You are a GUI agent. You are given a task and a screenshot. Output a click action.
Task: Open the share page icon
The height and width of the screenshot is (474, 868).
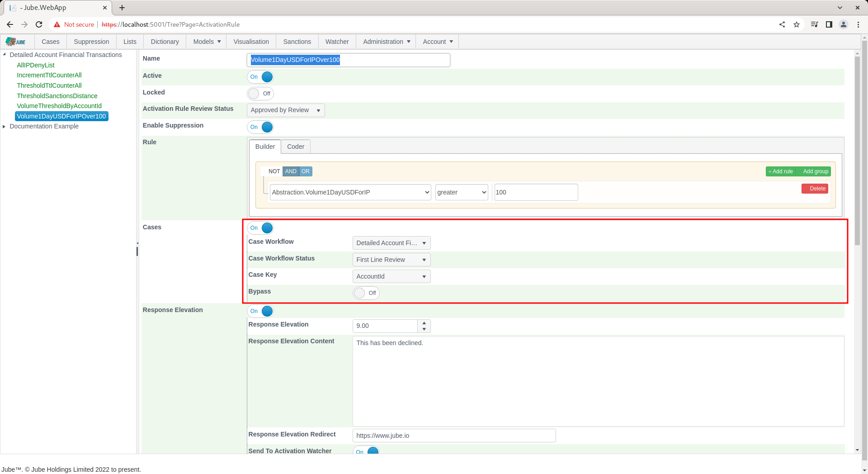click(782, 24)
